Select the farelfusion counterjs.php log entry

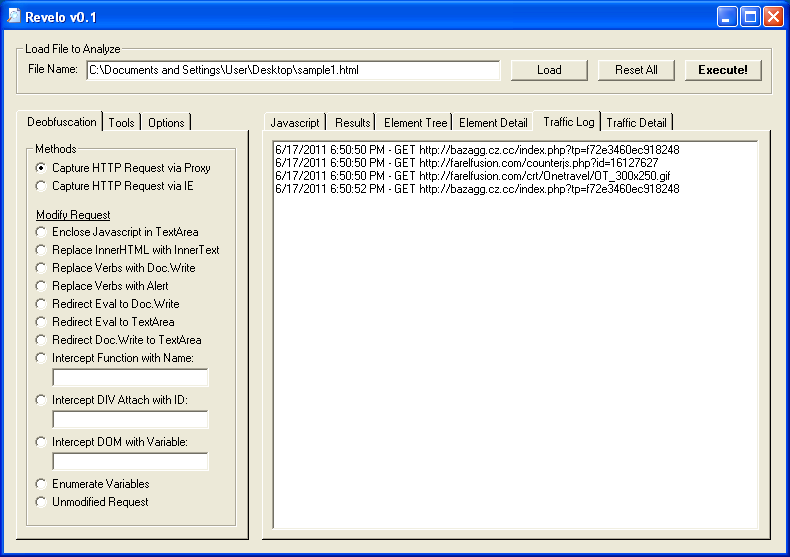pos(466,163)
